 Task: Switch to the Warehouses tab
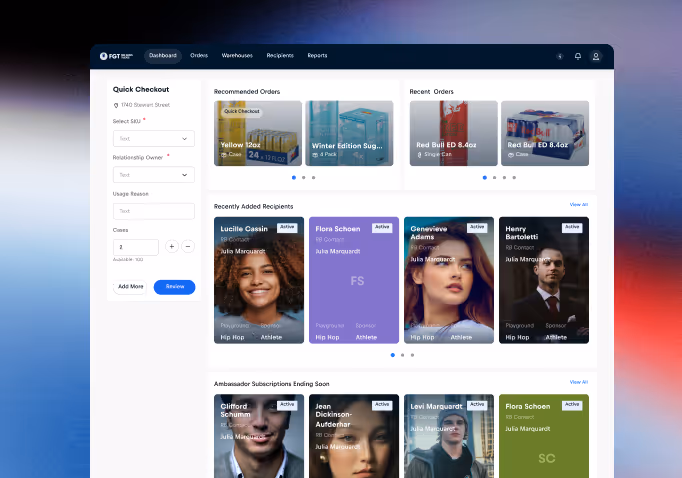click(237, 56)
